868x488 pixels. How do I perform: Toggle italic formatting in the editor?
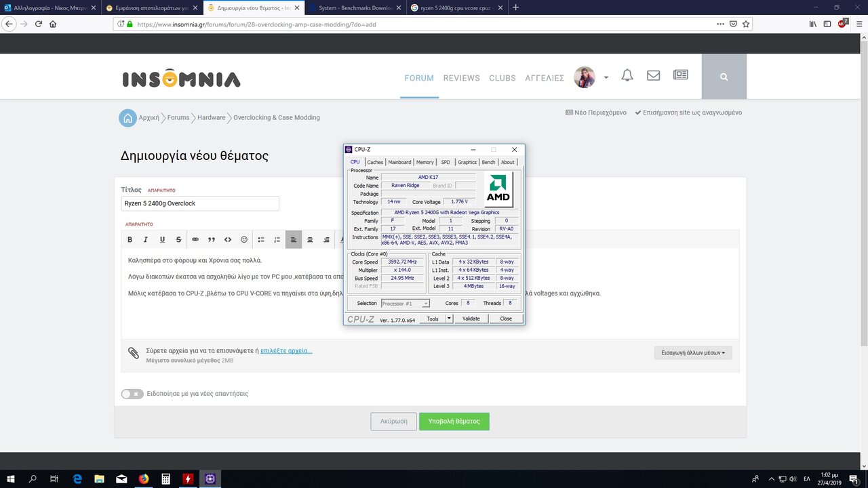point(146,239)
